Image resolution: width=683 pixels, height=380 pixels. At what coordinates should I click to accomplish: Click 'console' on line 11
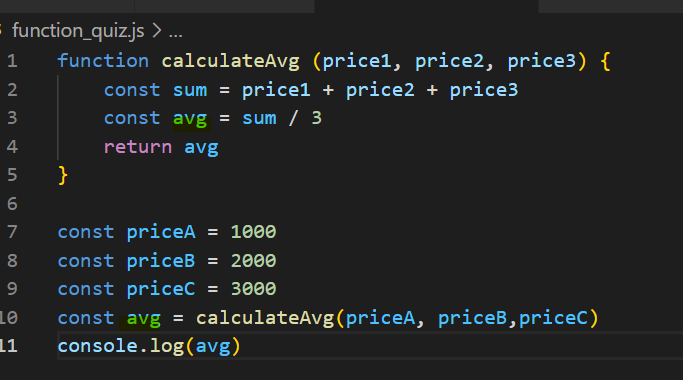(x=98, y=346)
